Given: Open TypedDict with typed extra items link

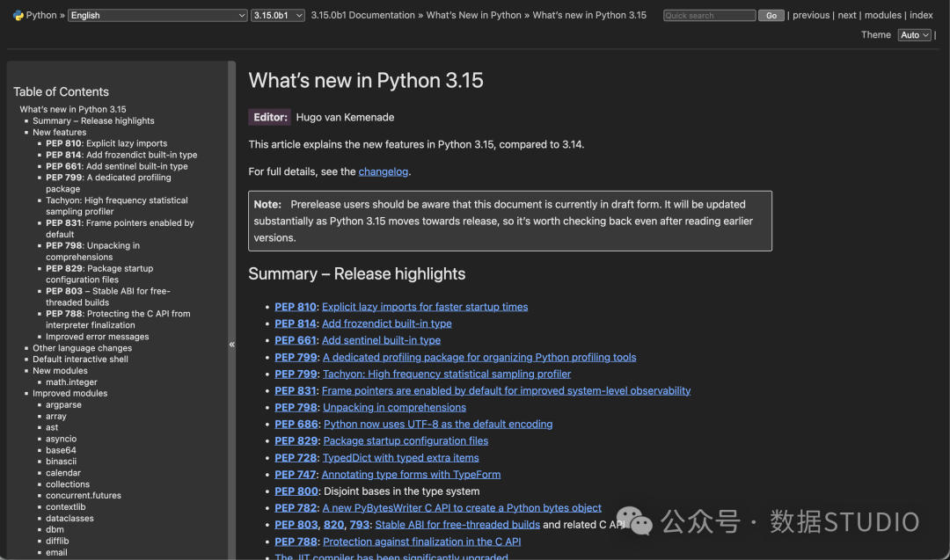Looking at the screenshot, I should 401,458.
